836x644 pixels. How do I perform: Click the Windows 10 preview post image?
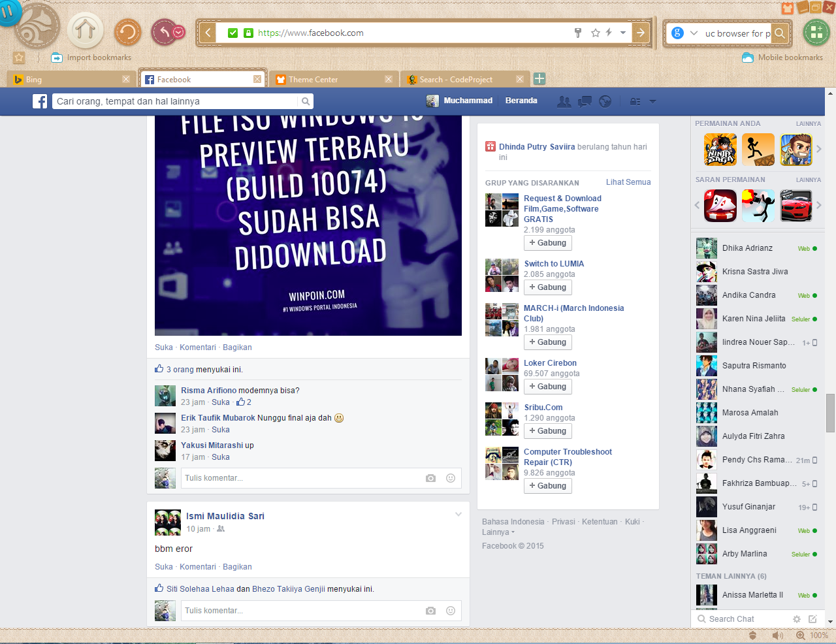pos(308,225)
